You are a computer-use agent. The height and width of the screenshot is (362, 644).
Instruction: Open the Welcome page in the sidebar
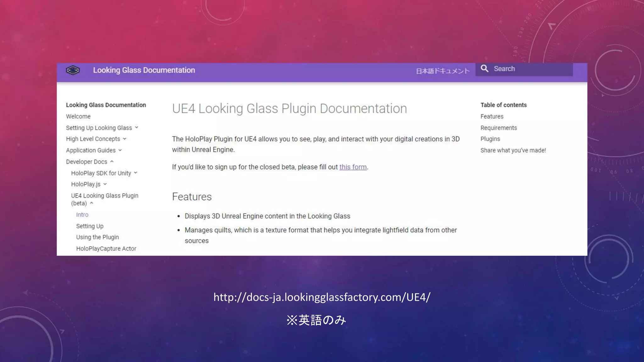tap(78, 116)
